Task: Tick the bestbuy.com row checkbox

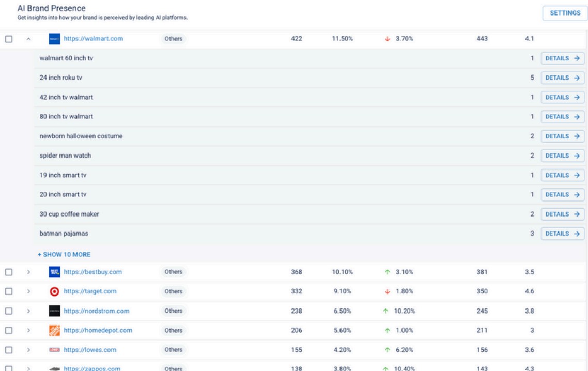Action: coord(9,272)
